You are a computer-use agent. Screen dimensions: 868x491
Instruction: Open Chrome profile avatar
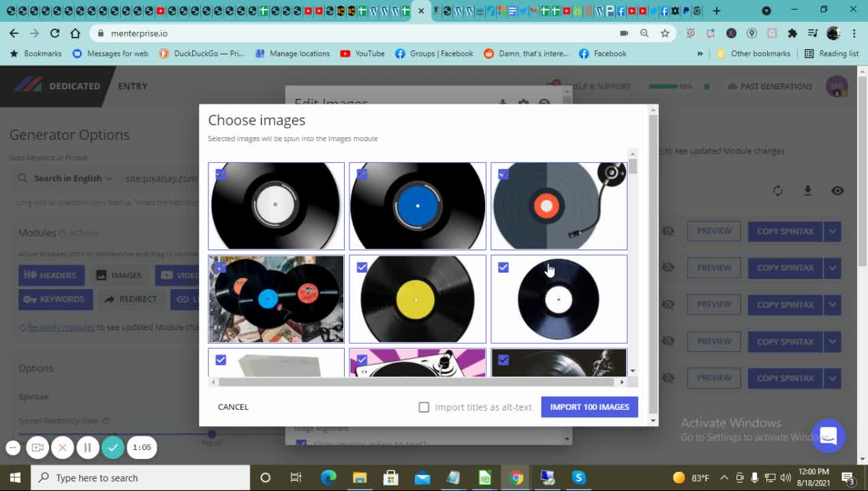(x=833, y=33)
